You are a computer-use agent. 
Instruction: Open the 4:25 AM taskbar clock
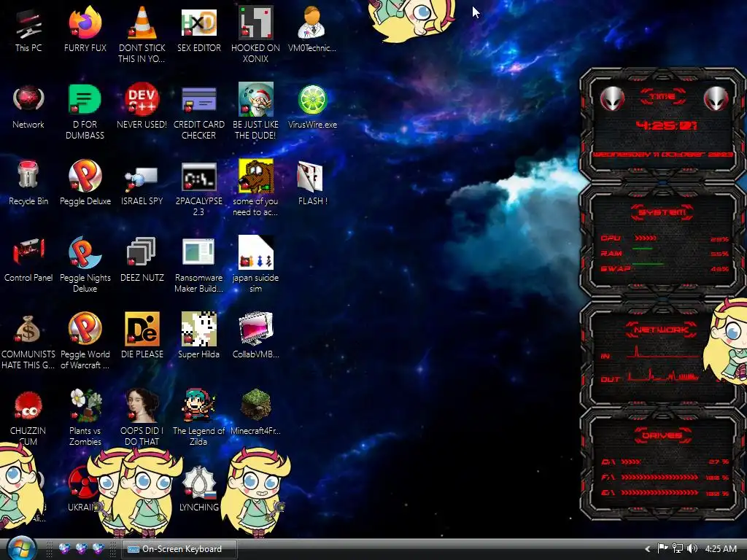(720, 549)
